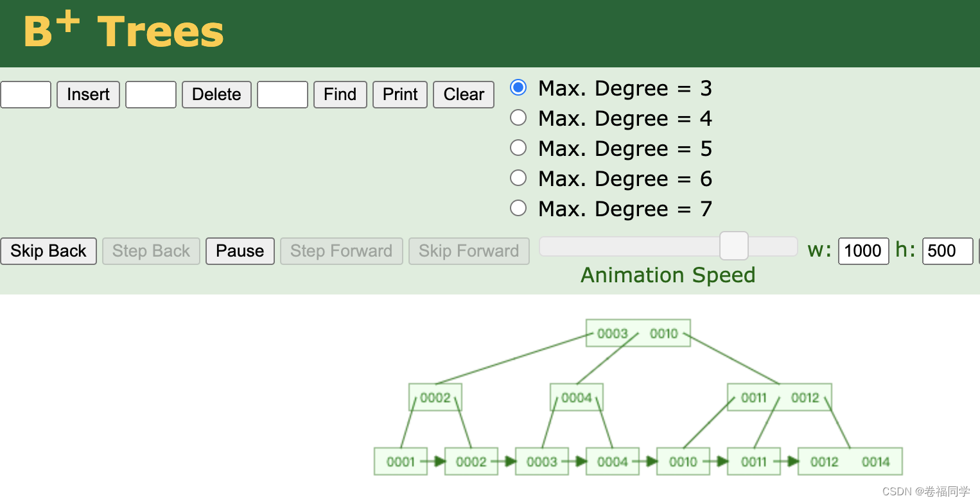Viewport: 980px width, 503px height.
Task: Click the Max. Degree = 7 label text
Action: point(626,209)
